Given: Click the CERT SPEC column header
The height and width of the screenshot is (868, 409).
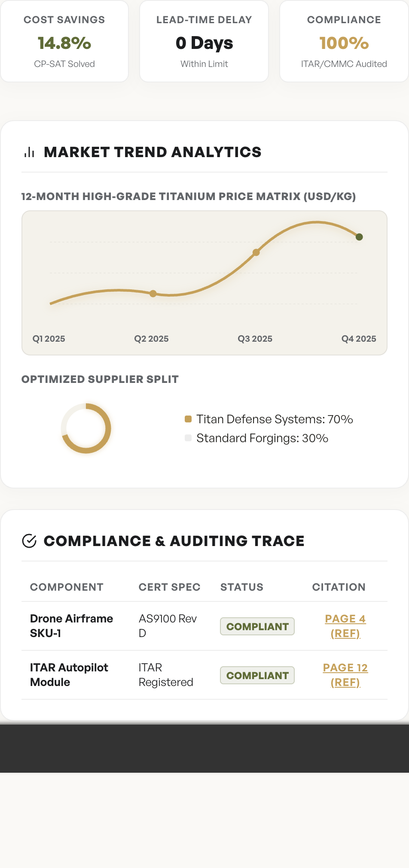Looking at the screenshot, I should coord(170,587).
